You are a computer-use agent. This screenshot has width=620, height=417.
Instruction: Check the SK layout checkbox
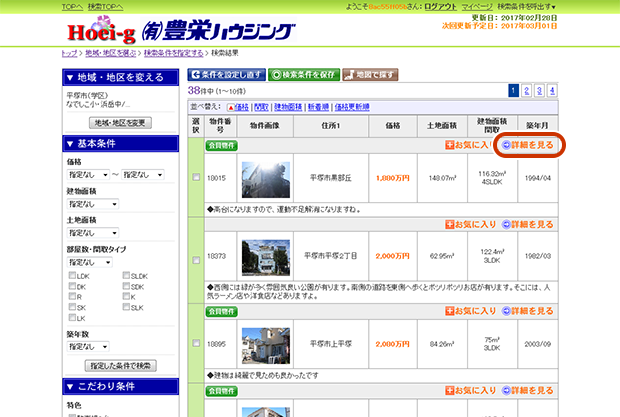point(72,307)
